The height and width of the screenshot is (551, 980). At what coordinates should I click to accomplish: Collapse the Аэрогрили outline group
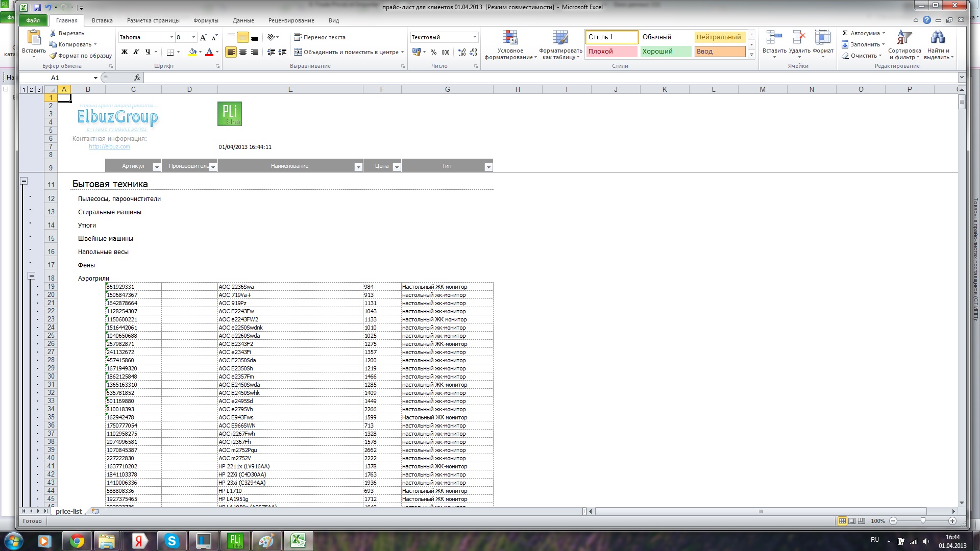(x=31, y=276)
